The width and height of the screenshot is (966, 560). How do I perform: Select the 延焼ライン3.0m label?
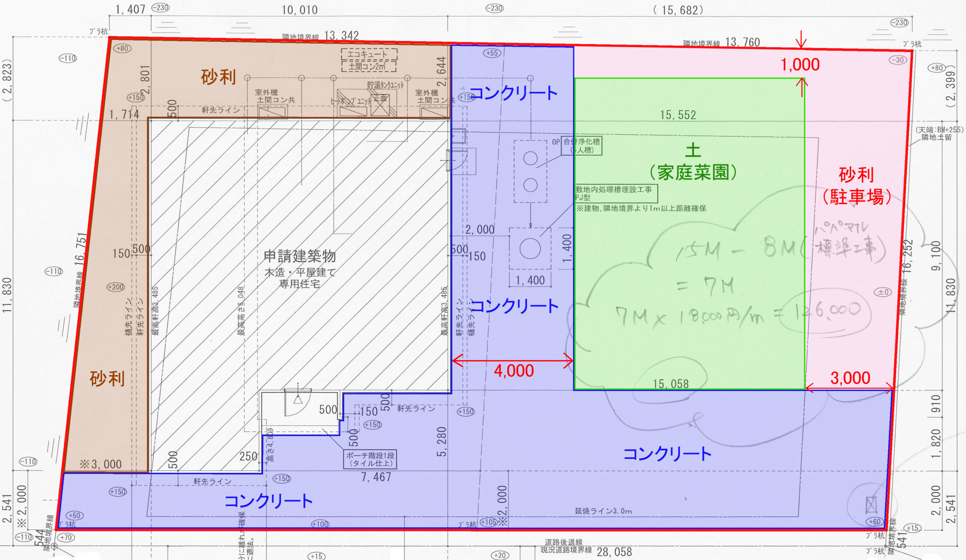coord(603,511)
